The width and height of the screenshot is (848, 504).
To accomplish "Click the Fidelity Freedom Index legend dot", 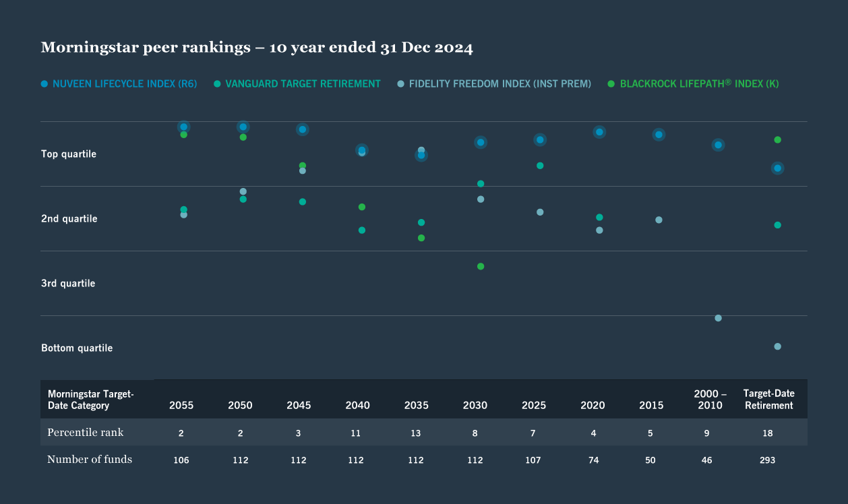I will pyautogui.click(x=400, y=84).
